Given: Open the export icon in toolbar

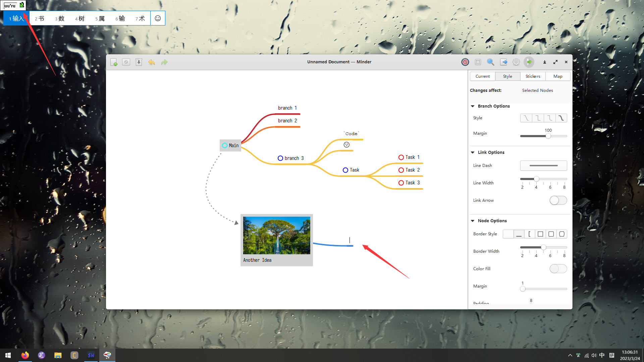Looking at the screenshot, I should point(503,62).
